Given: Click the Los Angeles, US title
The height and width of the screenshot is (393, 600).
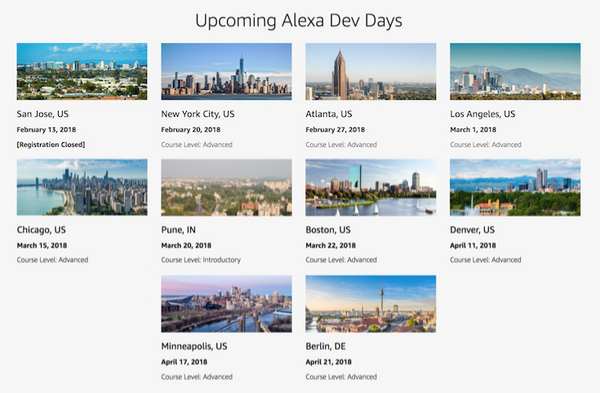Looking at the screenshot, I should point(483,114).
